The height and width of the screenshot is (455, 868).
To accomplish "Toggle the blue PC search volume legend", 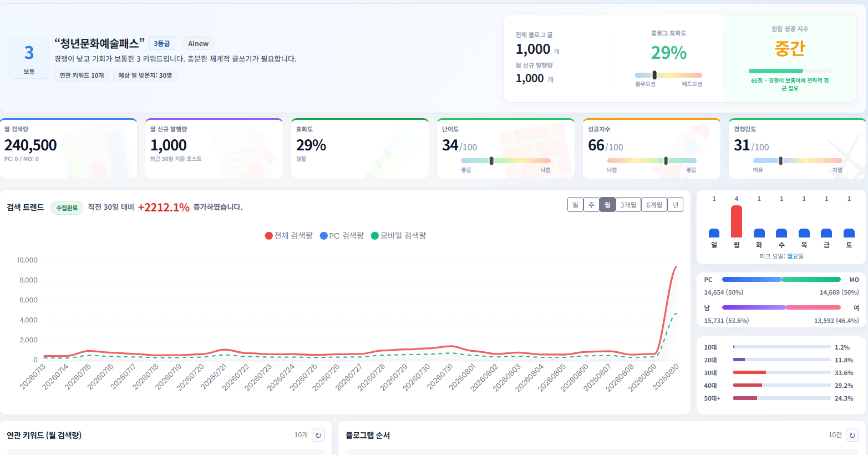I will pos(342,236).
